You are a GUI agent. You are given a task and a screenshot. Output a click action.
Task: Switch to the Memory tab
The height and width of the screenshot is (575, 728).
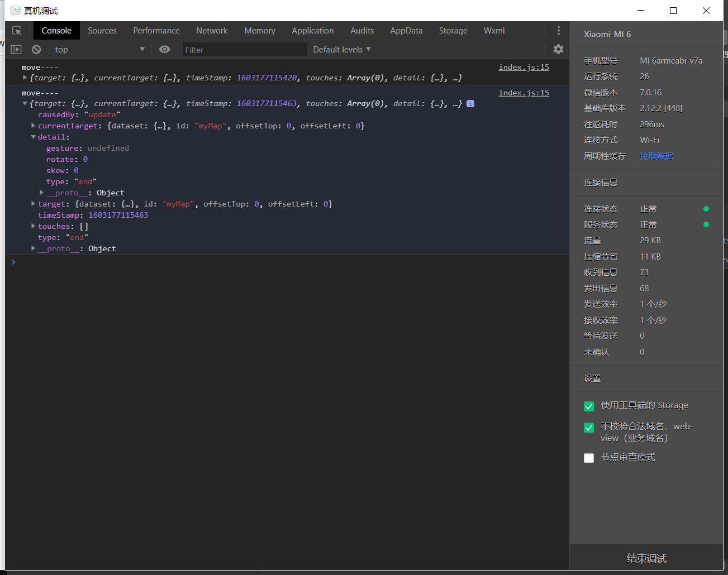point(260,31)
